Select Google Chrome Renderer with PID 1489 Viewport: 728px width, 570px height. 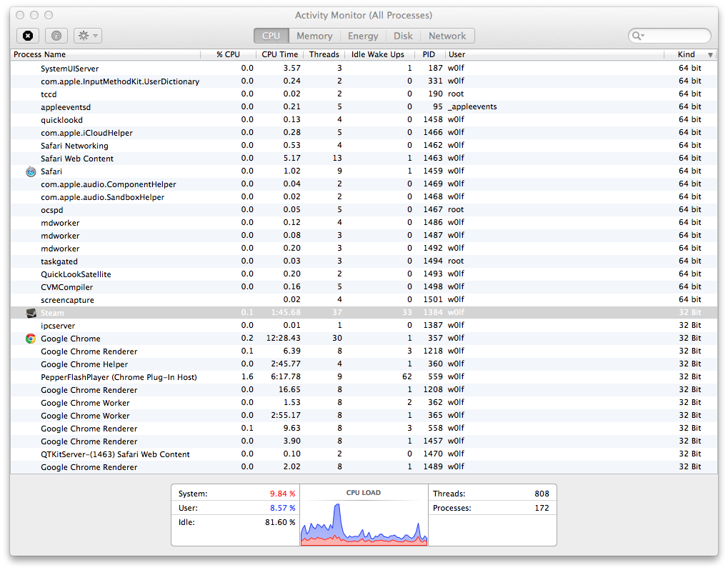tap(364, 467)
